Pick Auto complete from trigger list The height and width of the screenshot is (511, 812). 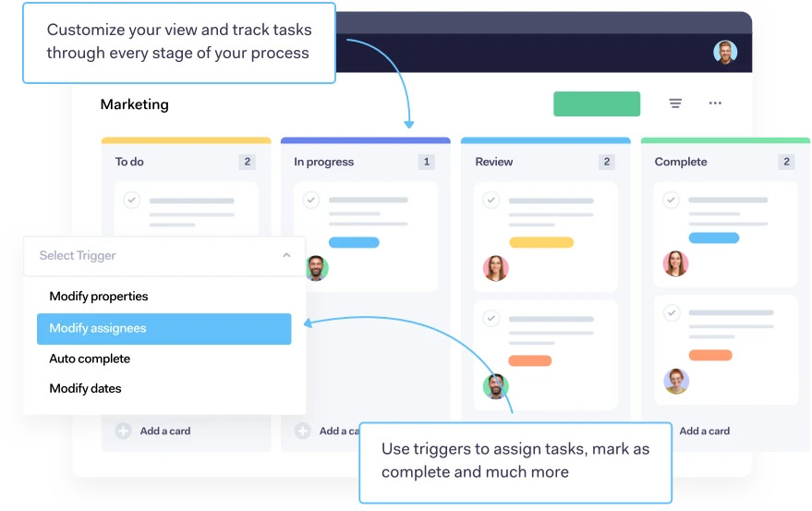coord(90,359)
